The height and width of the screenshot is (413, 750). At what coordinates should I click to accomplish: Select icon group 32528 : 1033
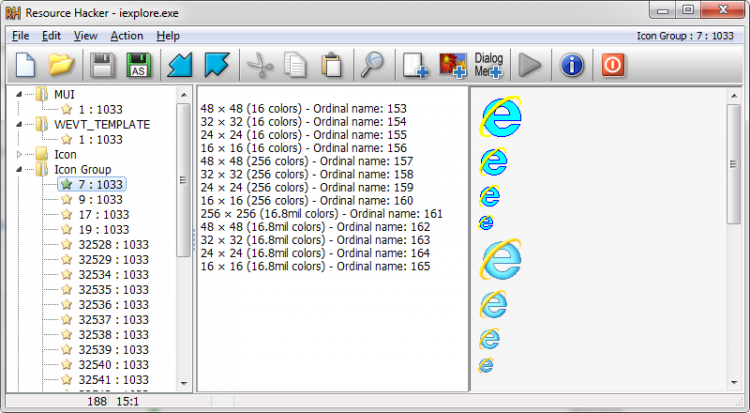click(x=113, y=245)
